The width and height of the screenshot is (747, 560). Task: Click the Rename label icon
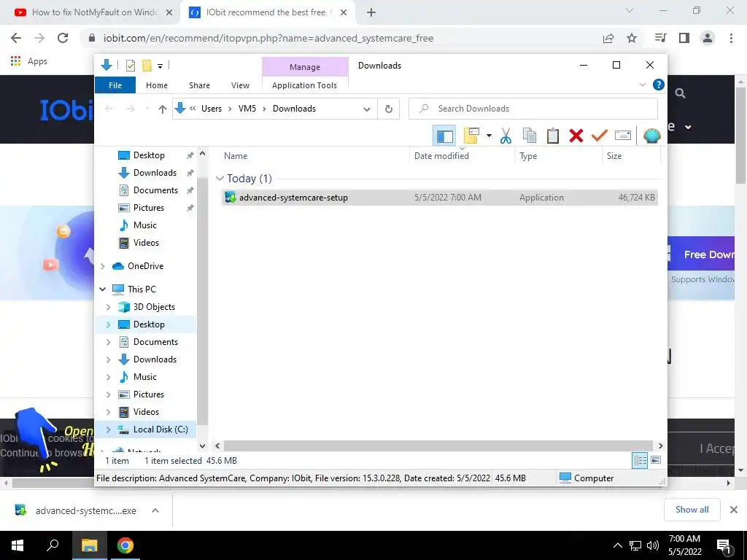(x=623, y=136)
